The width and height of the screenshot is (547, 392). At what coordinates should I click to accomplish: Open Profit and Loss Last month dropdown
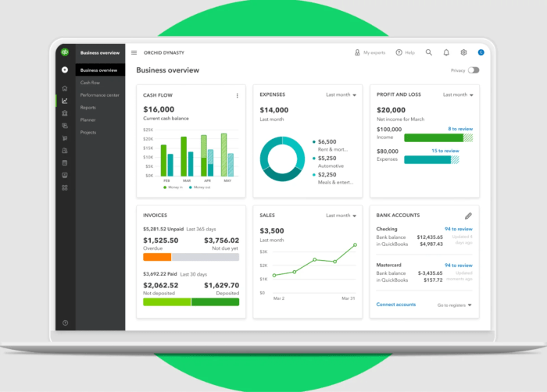point(458,94)
